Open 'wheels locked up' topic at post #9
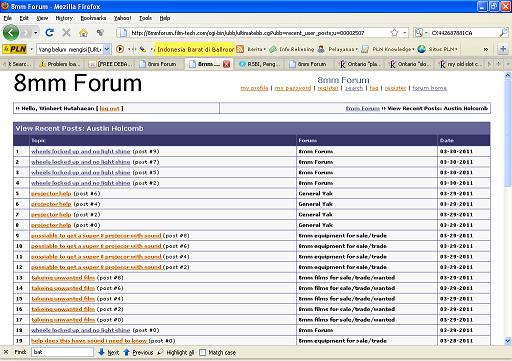Image resolution: width=512 pixels, height=361 pixels. tap(81, 151)
